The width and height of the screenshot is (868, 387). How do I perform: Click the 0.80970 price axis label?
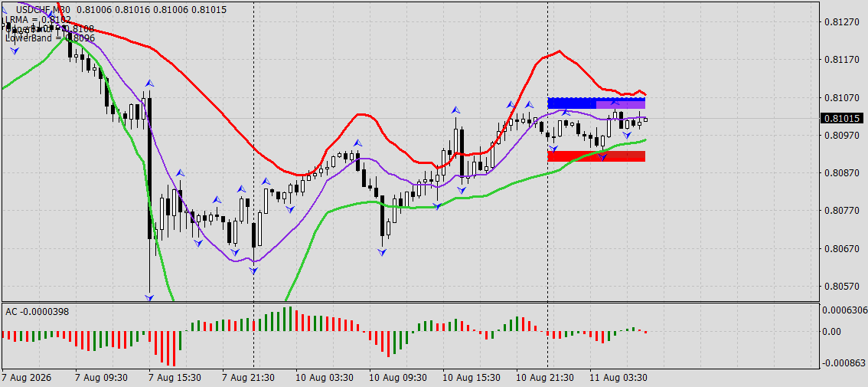coord(840,136)
